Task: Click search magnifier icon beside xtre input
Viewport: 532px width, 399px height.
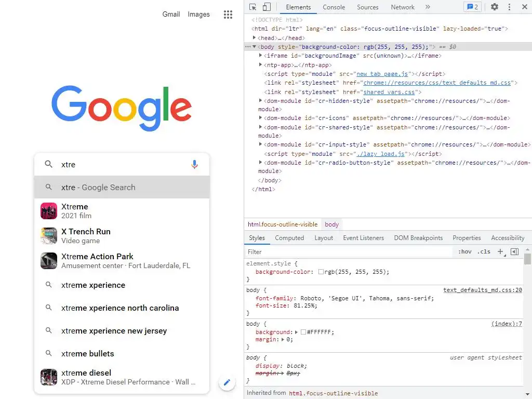Action: tap(49, 165)
